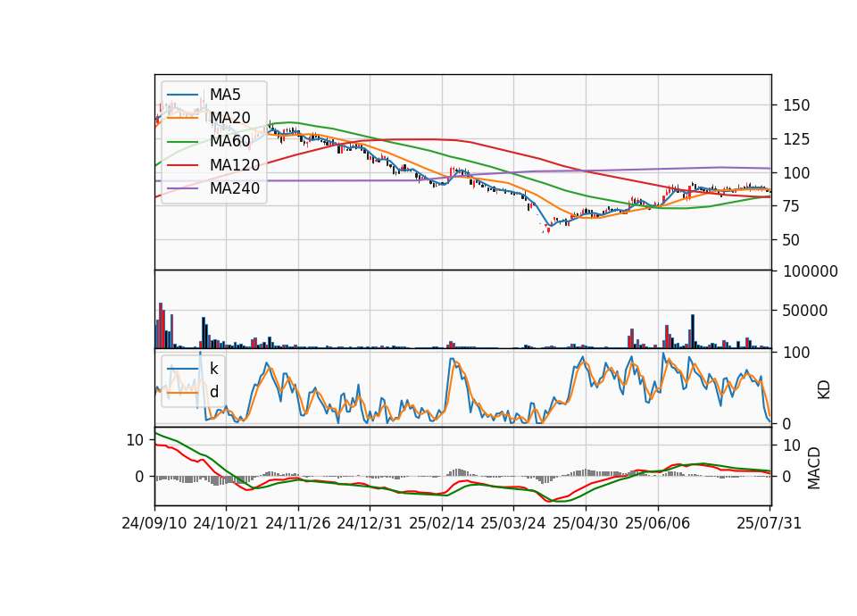Click the MA5 text label in legend
Image resolution: width=857 pixels, height=616 pixels.
click(225, 95)
